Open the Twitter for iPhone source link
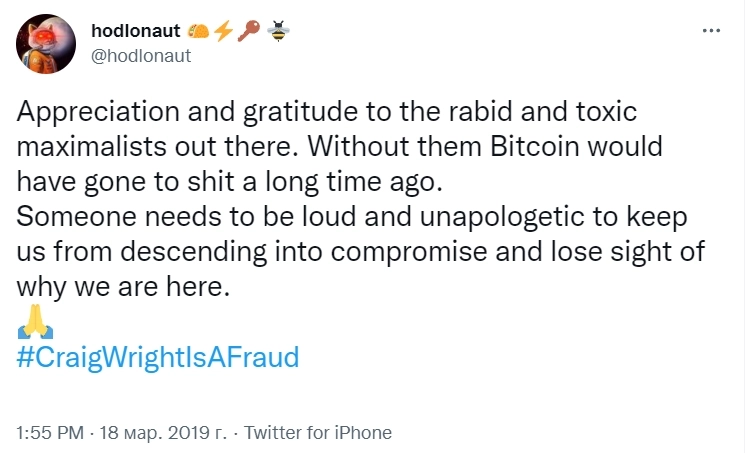The width and height of the screenshot is (747, 453). point(318,433)
